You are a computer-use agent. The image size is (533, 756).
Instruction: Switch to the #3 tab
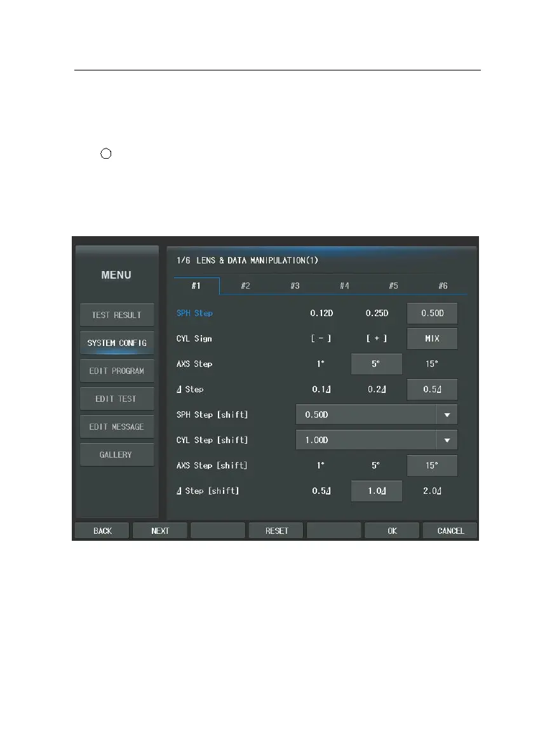click(x=295, y=286)
